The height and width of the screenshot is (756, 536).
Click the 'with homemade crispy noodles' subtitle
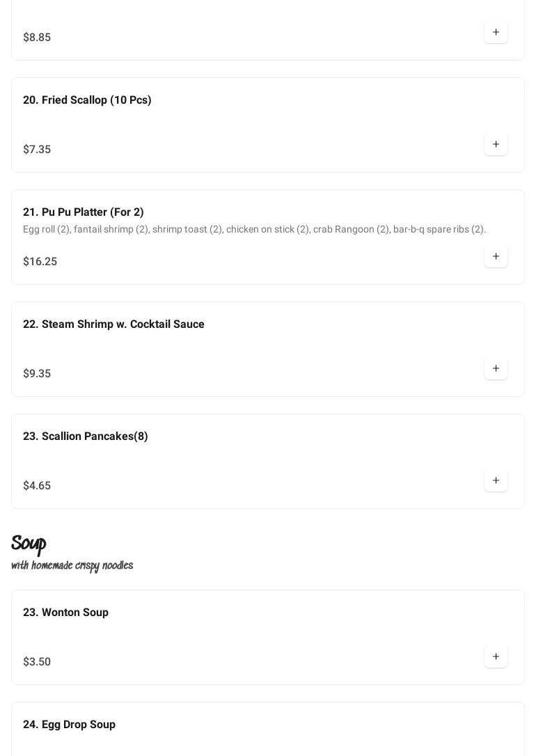(x=72, y=566)
